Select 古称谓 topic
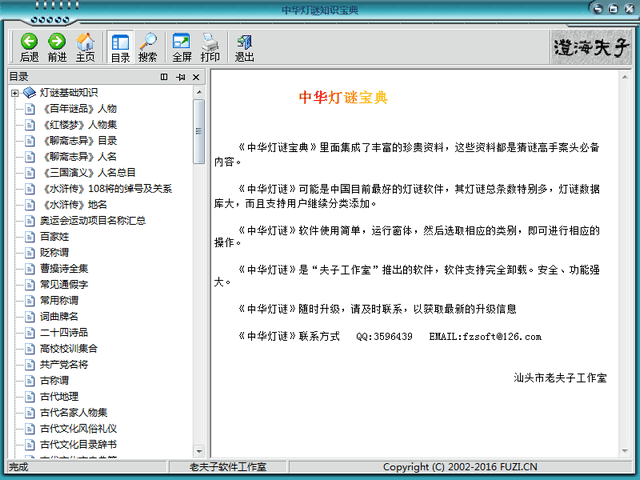The height and width of the screenshot is (480, 640). coord(54,380)
